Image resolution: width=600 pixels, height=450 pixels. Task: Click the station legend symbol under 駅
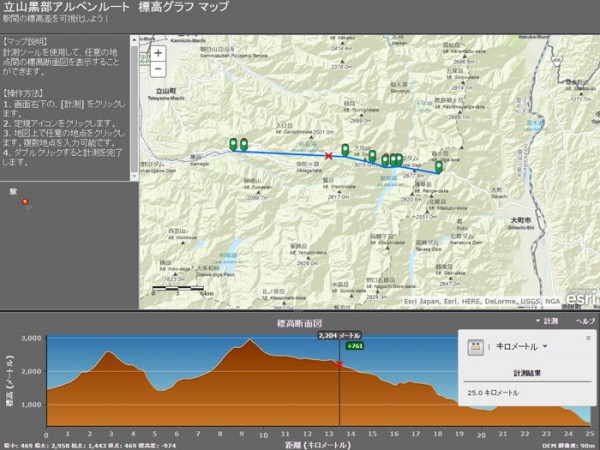(25, 202)
